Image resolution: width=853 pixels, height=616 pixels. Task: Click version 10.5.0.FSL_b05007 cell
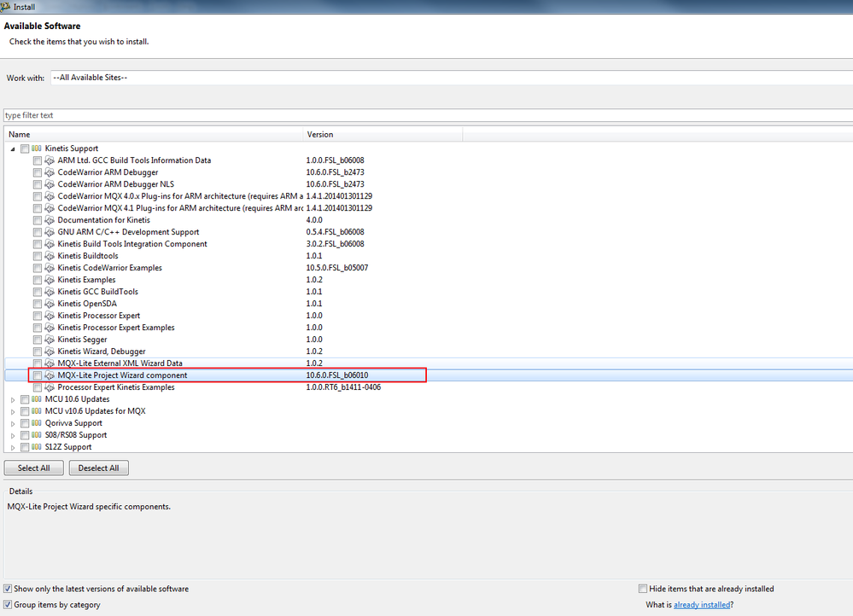pyautogui.click(x=336, y=268)
